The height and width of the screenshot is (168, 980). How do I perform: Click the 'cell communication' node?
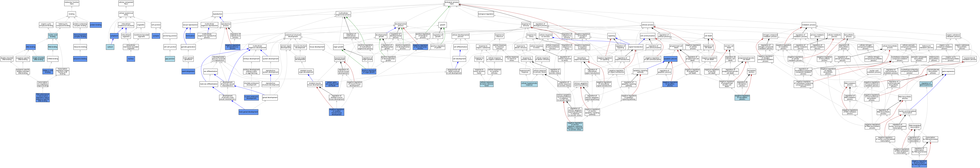pyautogui.click(x=647, y=36)
